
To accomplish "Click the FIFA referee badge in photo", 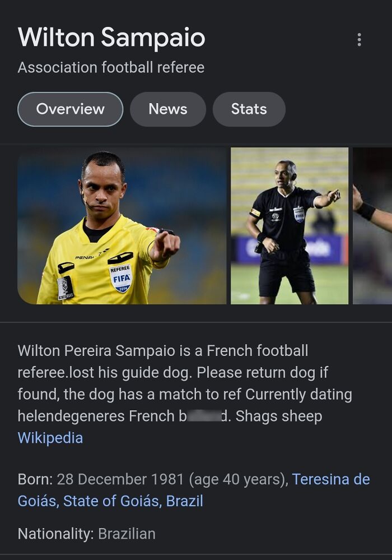I will point(120,278).
